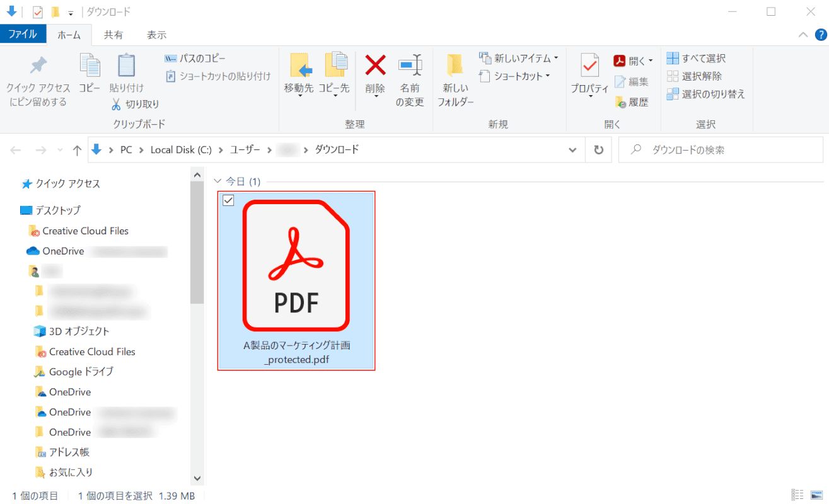
Task: Open Customize Quick Access Toolbar dropdown
Action: (71, 13)
